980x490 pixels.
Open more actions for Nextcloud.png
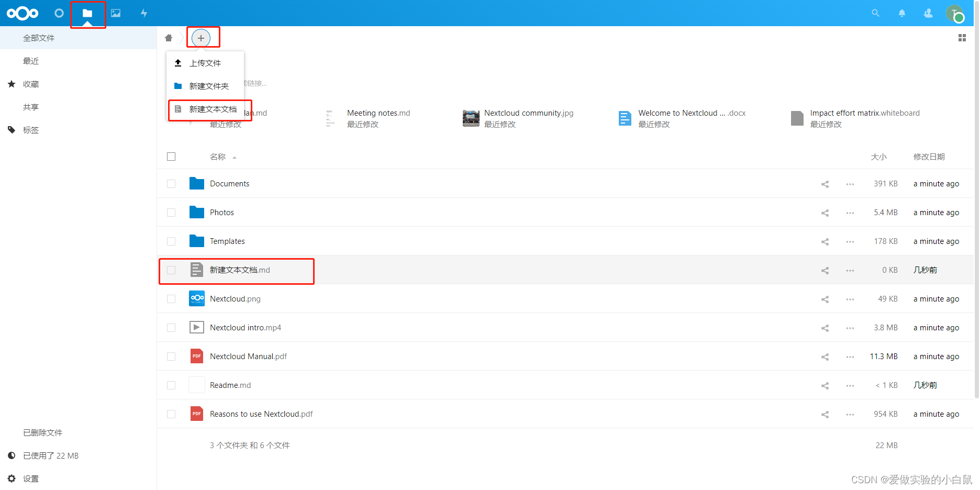click(850, 299)
